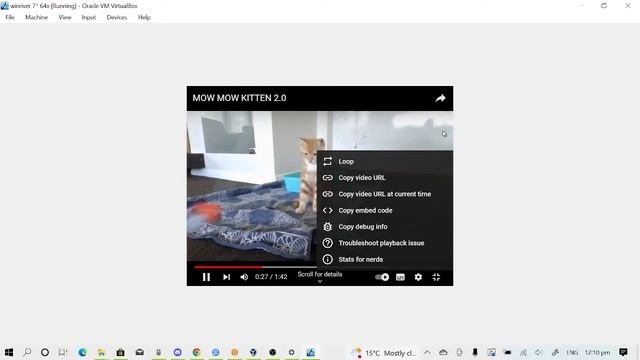
Task: Click Scroll for details
Action: pyautogui.click(x=320, y=274)
